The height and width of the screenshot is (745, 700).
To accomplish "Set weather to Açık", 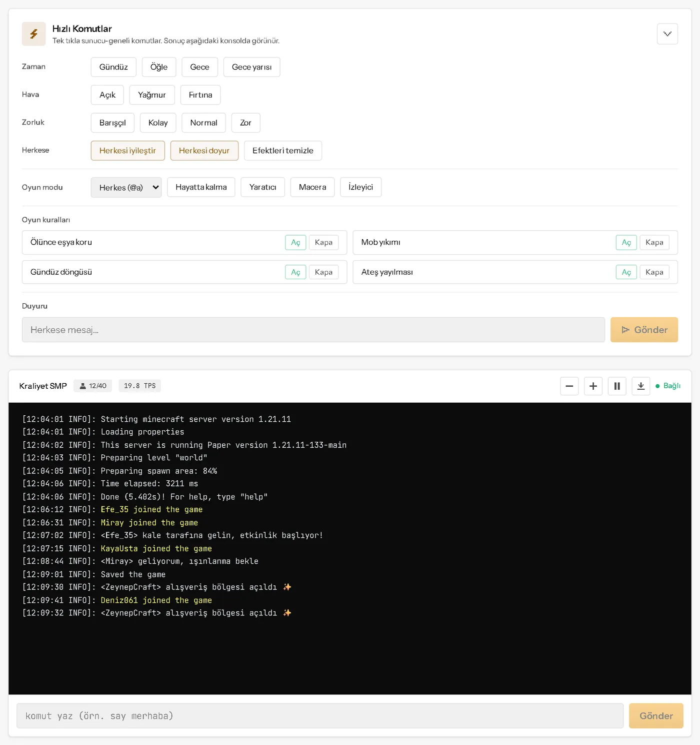I will tap(107, 95).
